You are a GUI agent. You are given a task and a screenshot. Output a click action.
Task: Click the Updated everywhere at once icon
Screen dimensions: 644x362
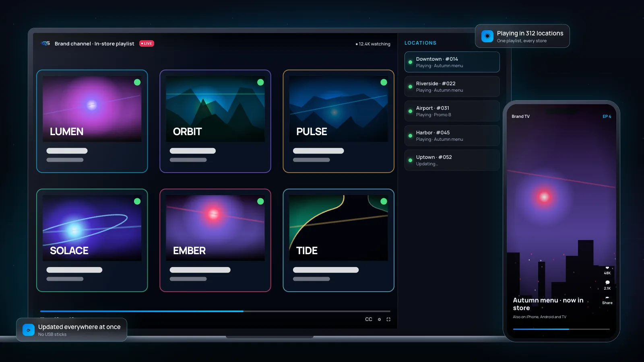click(29, 330)
